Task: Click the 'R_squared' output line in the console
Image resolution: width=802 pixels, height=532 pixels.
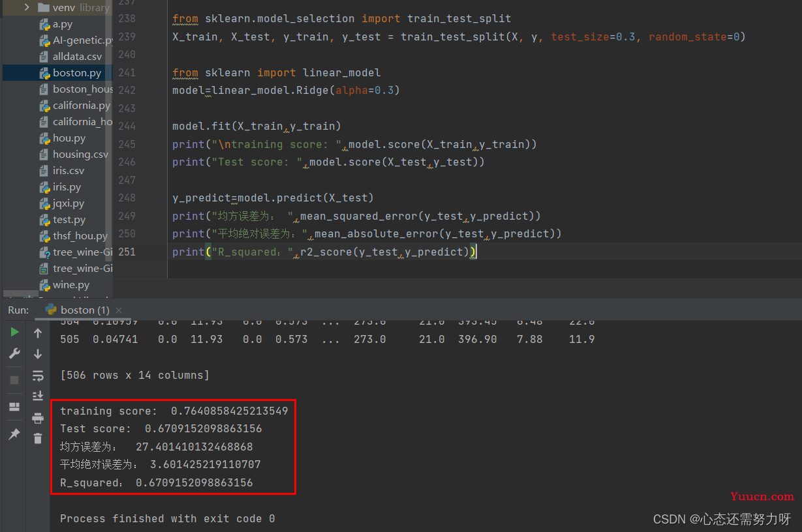Action: click(157, 483)
